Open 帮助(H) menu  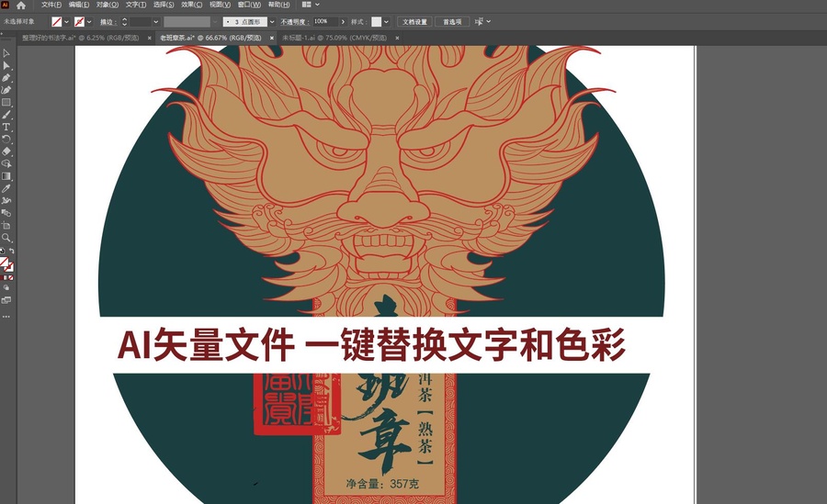278,5
